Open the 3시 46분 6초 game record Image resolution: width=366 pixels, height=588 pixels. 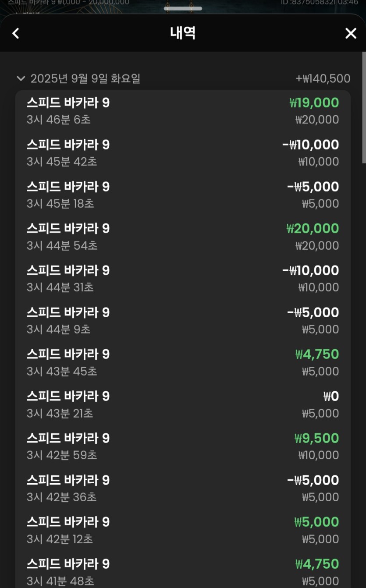coord(183,111)
